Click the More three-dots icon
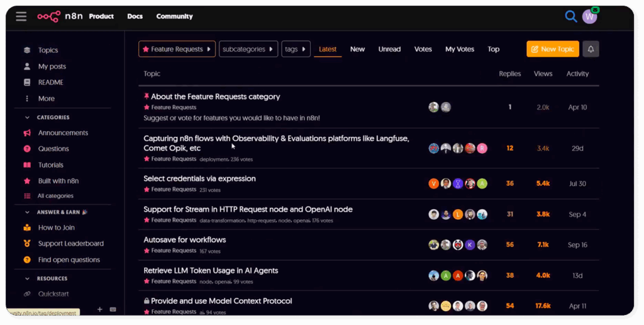This screenshot has width=644, height=325. 27,99
